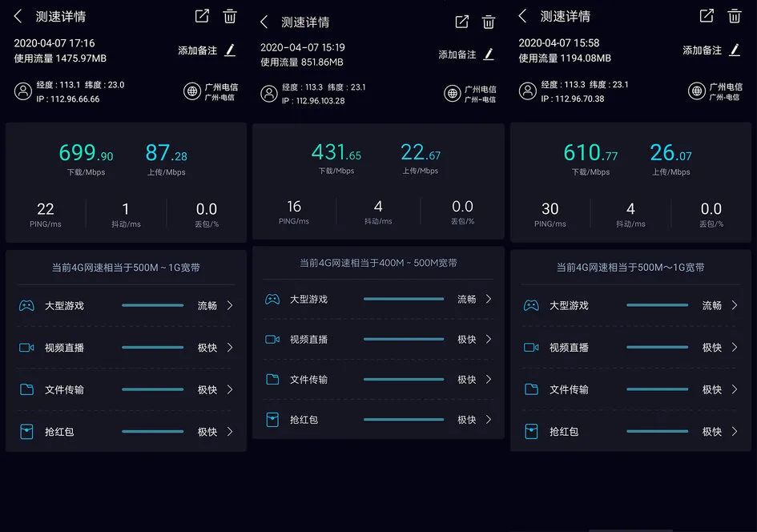Viewport: 757px width, 532px height.
Task: Tap the 测速详情 title above 2020-04-07 15:19
Action: point(305,22)
